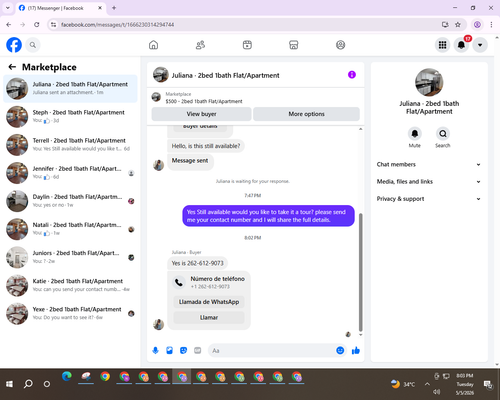
Task: Open Juliana conversation in the list
Action: click(x=70, y=89)
